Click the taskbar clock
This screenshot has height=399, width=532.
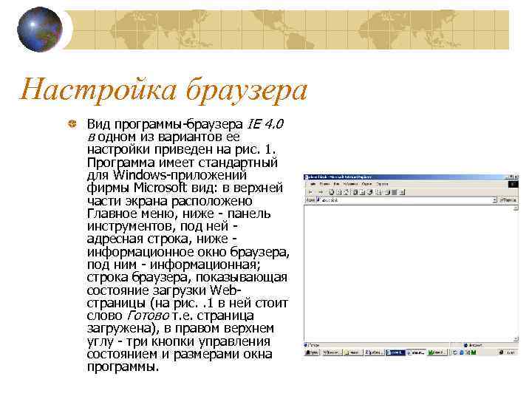point(511,353)
